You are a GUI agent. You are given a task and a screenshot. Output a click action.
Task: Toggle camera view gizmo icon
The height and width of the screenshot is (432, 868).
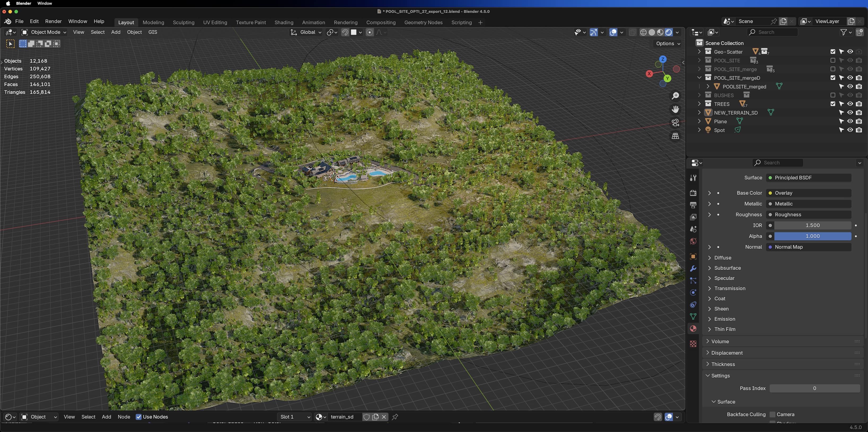click(x=675, y=123)
